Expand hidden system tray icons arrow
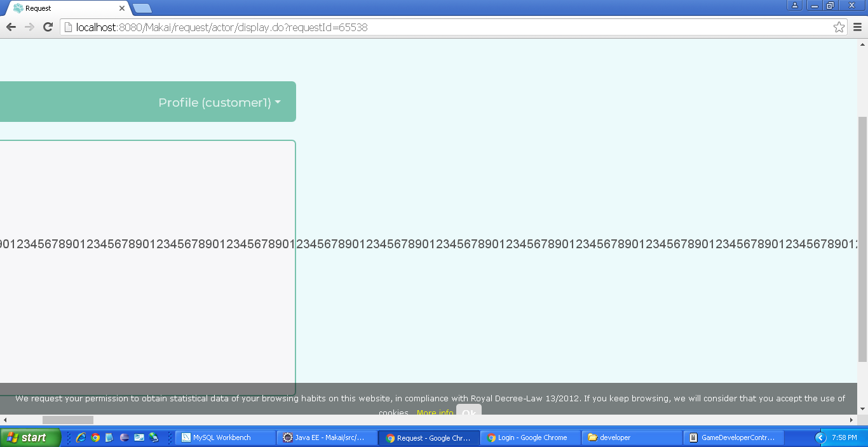Image resolution: width=868 pixels, height=447 pixels. [x=820, y=437]
